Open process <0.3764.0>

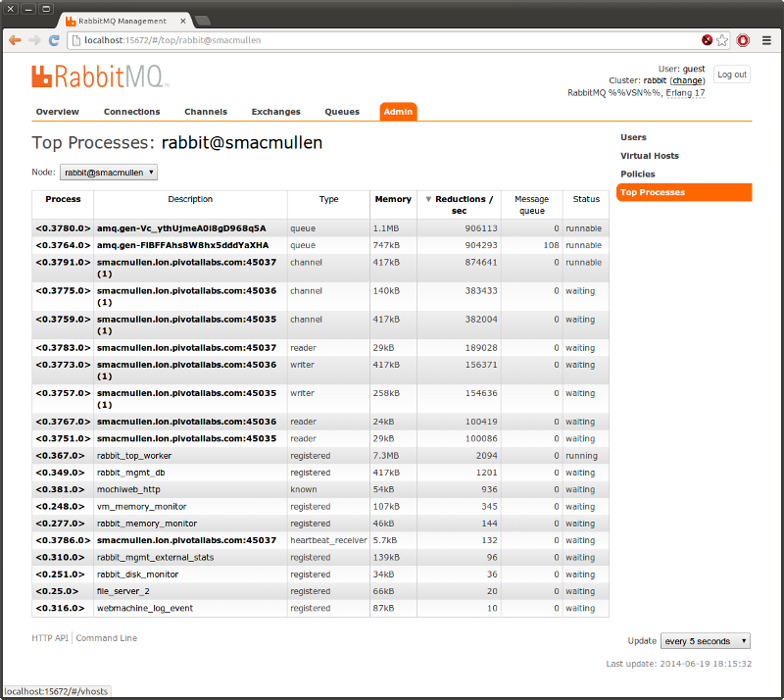pos(63,245)
